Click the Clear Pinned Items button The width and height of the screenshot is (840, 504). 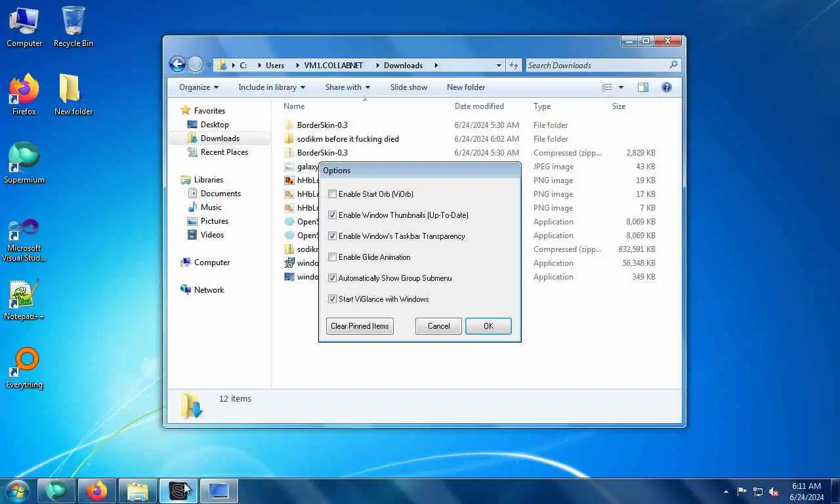pos(360,326)
